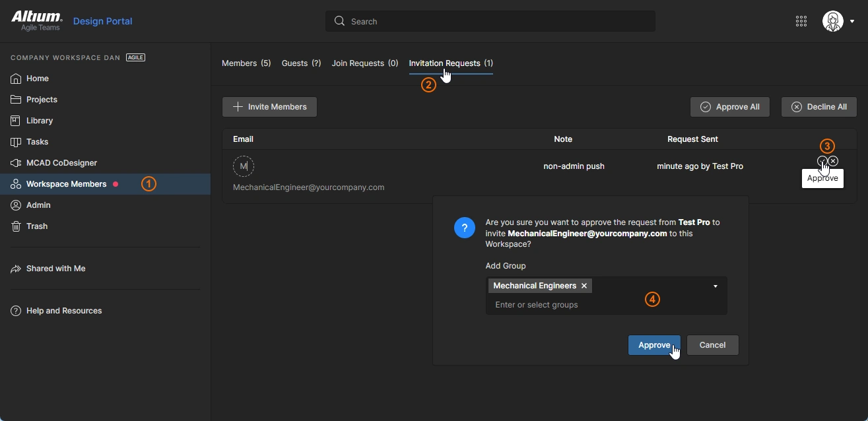
Task: Switch to the Join Requests tab
Action: pyautogui.click(x=364, y=63)
